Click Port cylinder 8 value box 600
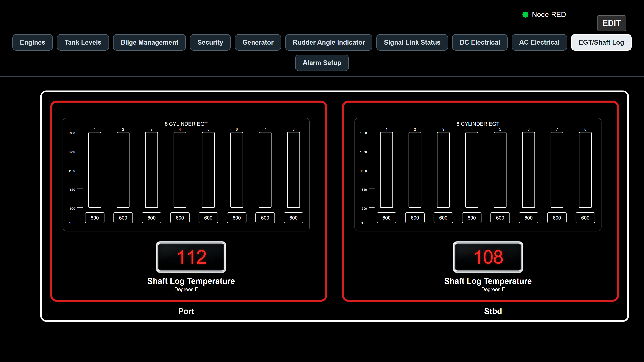The width and height of the screenshot is (644, 362). click(x=293, y=218)
